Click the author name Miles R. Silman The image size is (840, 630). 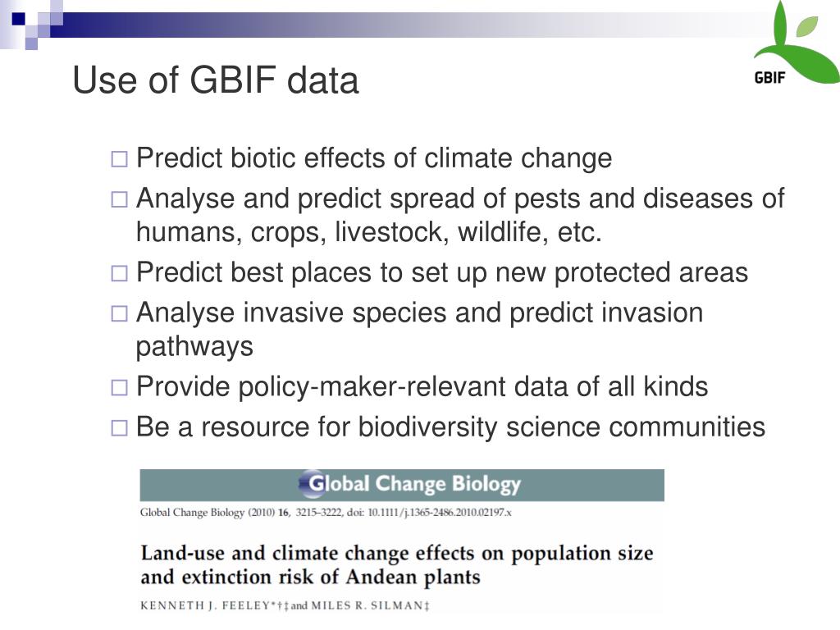(x=367, y=606)
